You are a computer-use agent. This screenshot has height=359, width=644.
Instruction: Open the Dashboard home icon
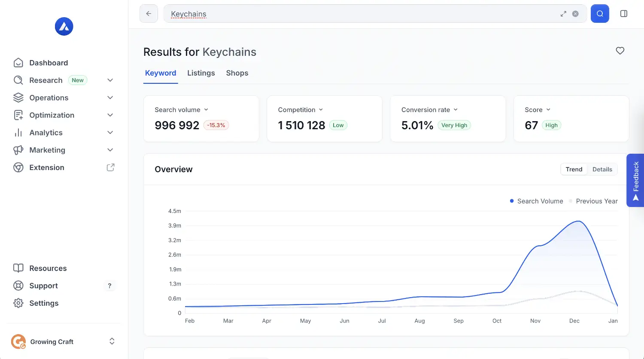[18, 63]
